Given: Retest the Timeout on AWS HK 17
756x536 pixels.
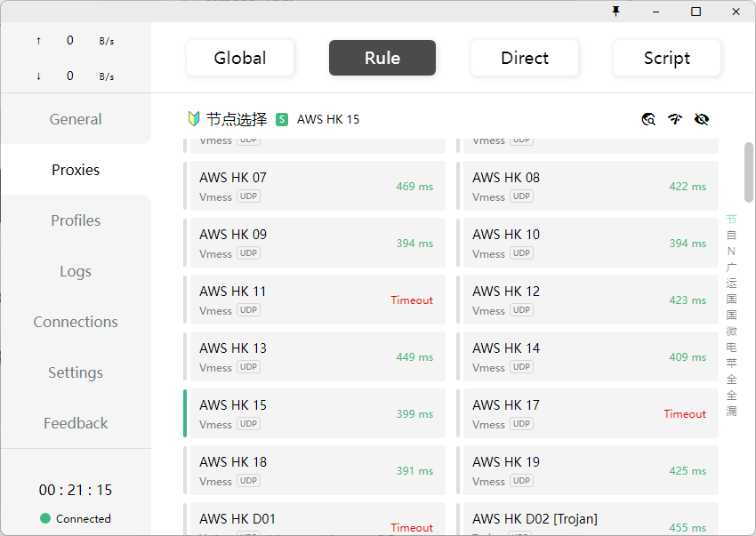Looking at the screenshot, I should coord(685,414).
